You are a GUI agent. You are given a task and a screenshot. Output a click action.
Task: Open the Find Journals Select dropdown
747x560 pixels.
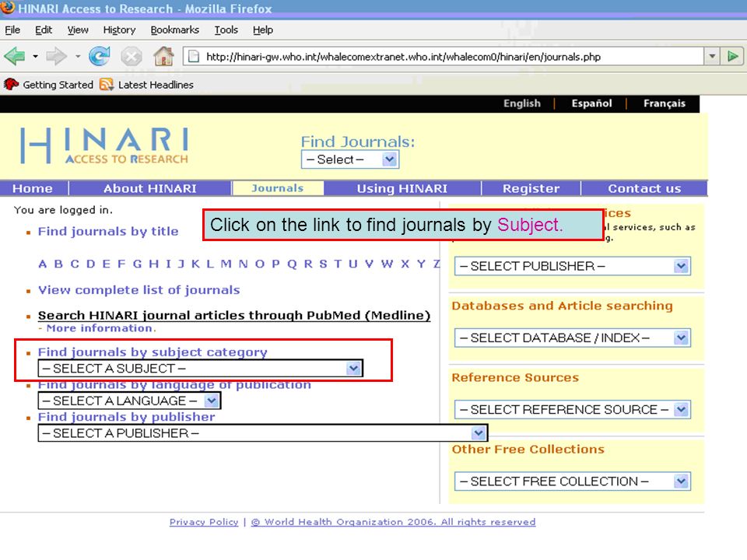[350, 159]
